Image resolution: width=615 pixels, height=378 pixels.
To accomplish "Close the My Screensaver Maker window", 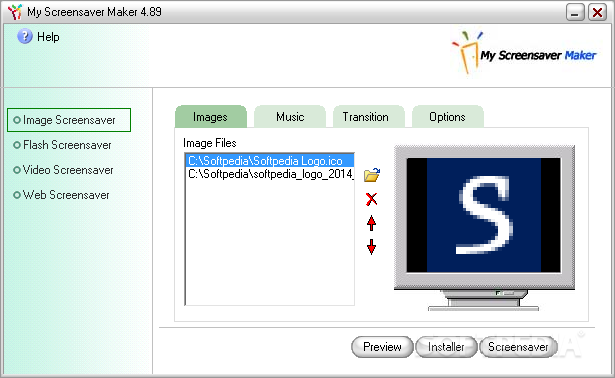I will click(x=597, y=12).
